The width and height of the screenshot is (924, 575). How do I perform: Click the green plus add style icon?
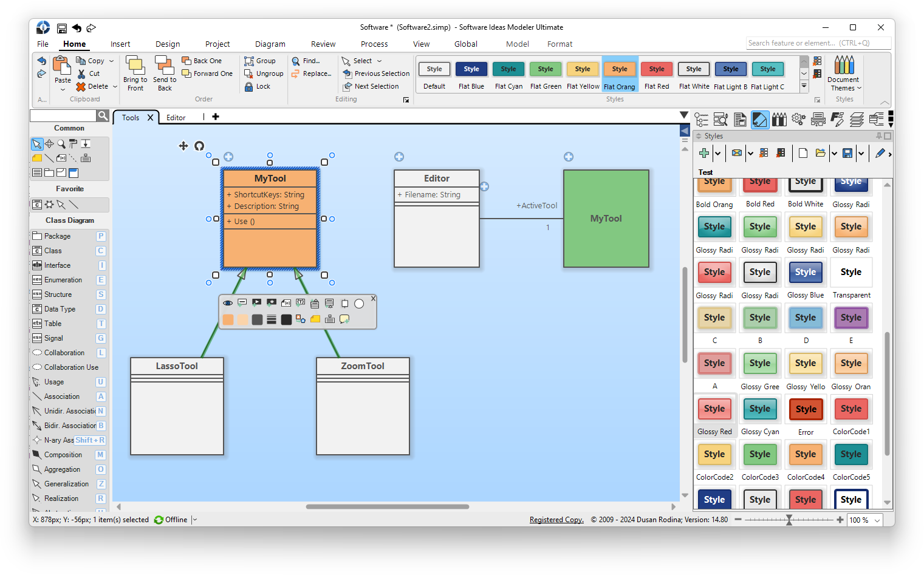pos(704,153)
